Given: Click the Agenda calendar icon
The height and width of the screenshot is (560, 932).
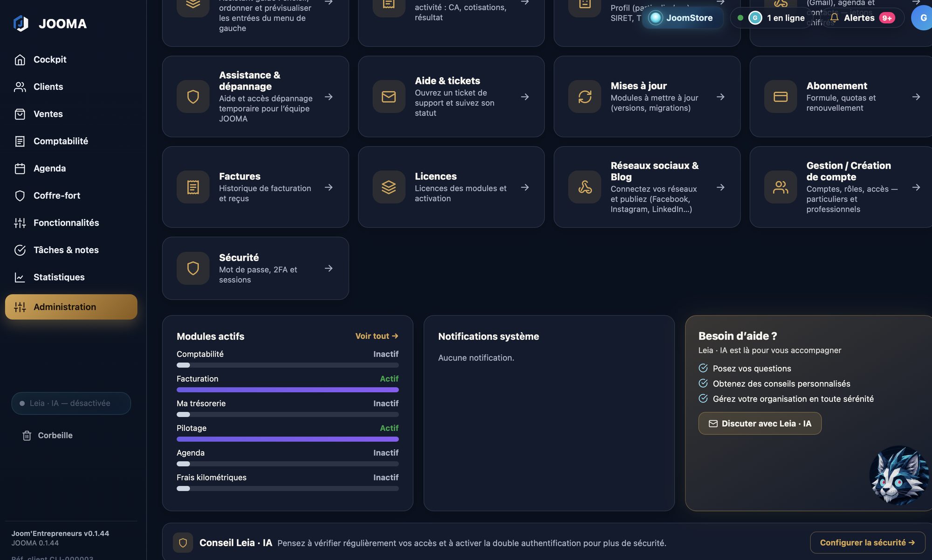Looking at the screenshot, I should [20, 169].
